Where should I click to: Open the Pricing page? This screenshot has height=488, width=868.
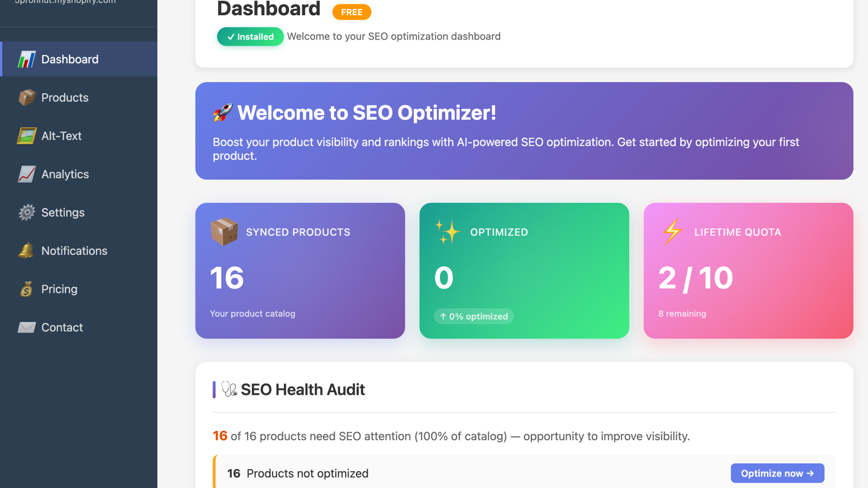(x=79, y=289)
